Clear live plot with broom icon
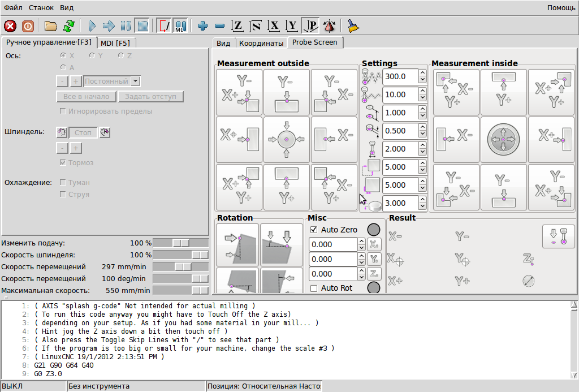This screenshot has height=392, width=579. [x=353, y=26]
